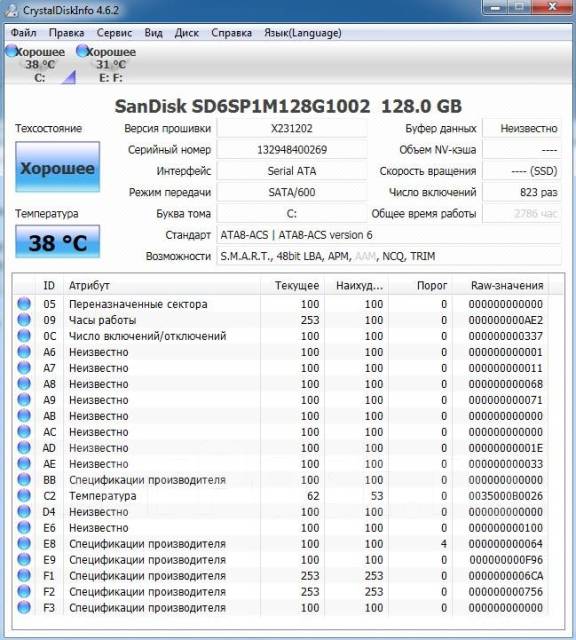
Task: Click the interface field Serial ATA
Action: (291, 171)
